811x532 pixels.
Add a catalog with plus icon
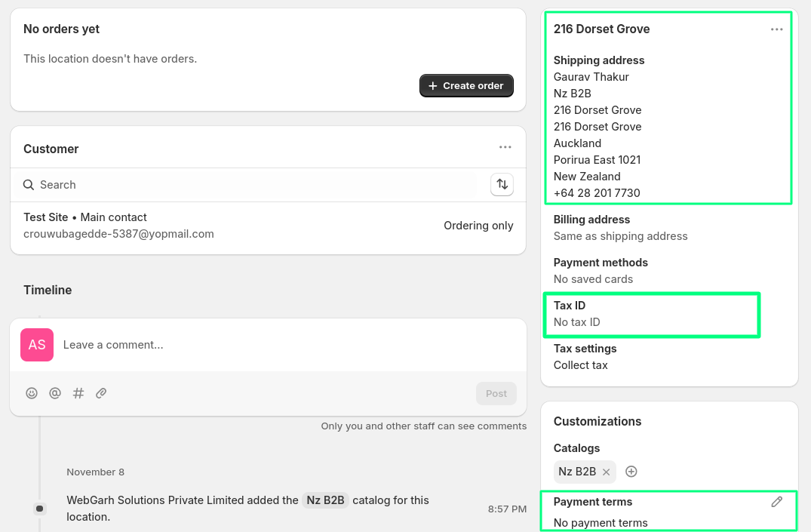[x=631, y=472]
